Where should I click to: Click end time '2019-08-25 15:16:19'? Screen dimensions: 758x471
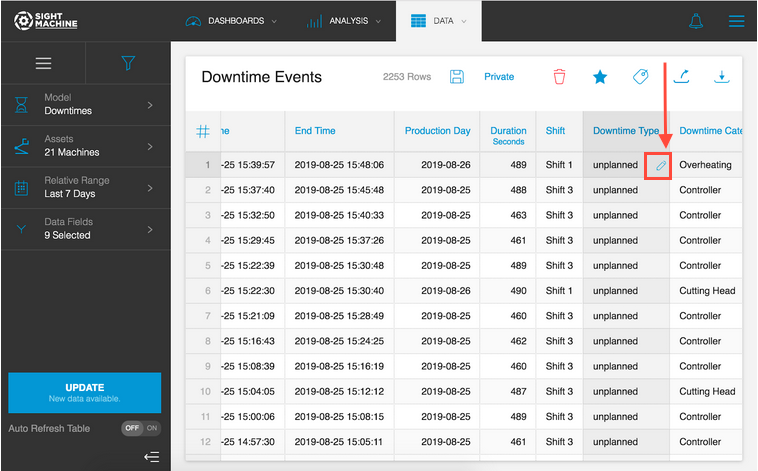click(339, 366)
